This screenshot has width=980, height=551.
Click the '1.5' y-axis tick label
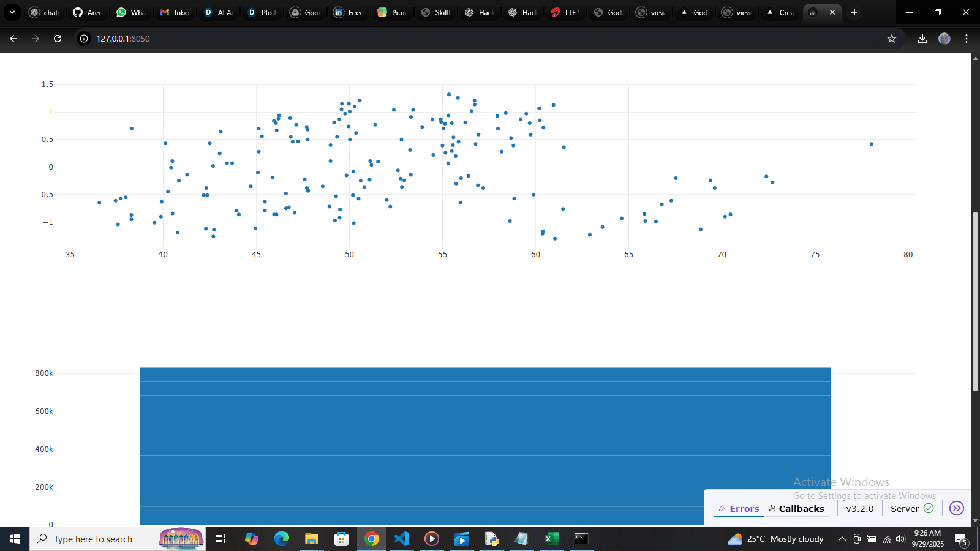[47, 84]
